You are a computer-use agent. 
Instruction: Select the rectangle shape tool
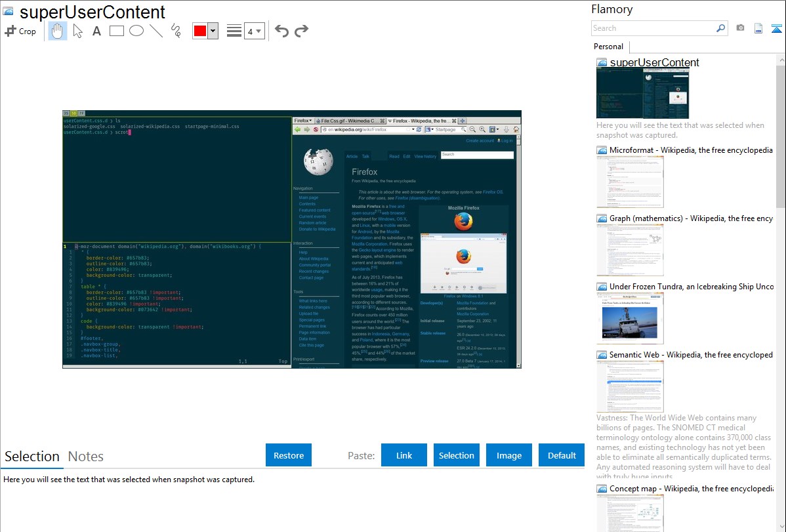point(117,31)
